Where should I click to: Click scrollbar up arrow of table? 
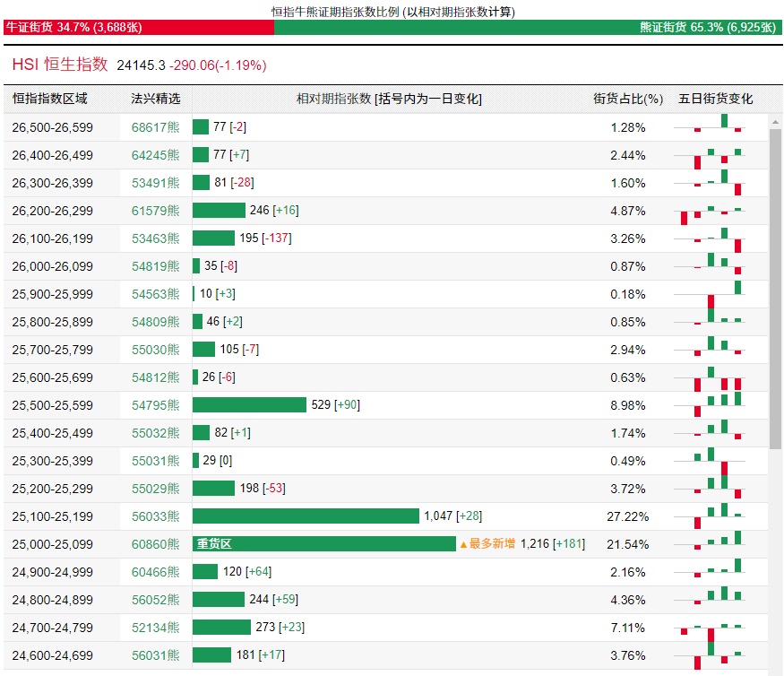775,122
